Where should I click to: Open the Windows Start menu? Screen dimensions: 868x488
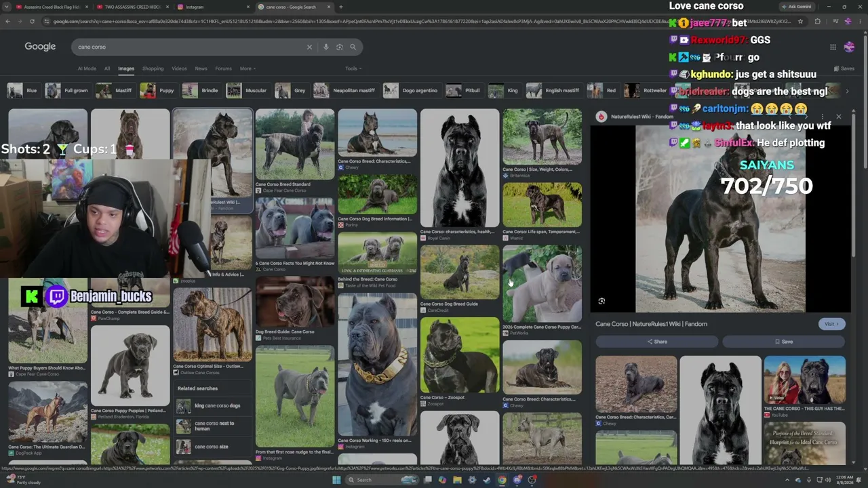[336, 480]
